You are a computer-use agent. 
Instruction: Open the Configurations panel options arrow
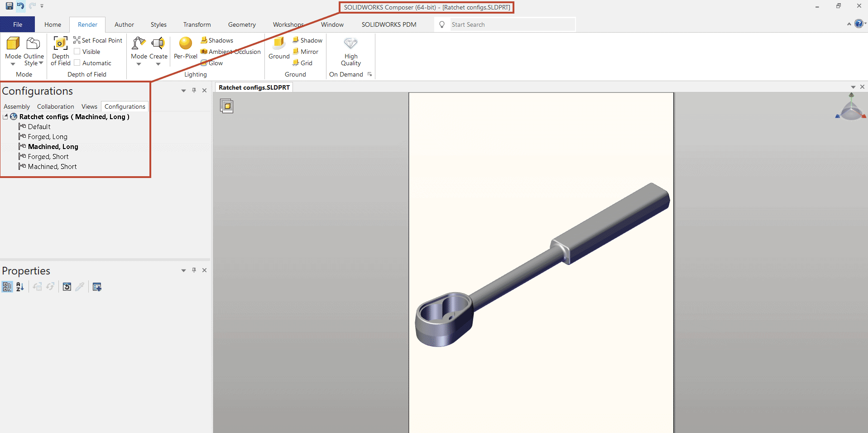click(x=183, y=91)
